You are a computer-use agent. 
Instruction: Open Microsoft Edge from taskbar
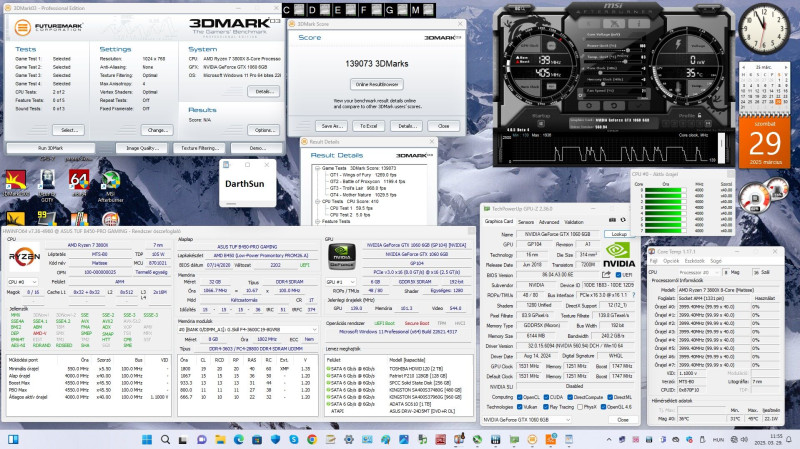pyautogui.click(x=239, y=439)
